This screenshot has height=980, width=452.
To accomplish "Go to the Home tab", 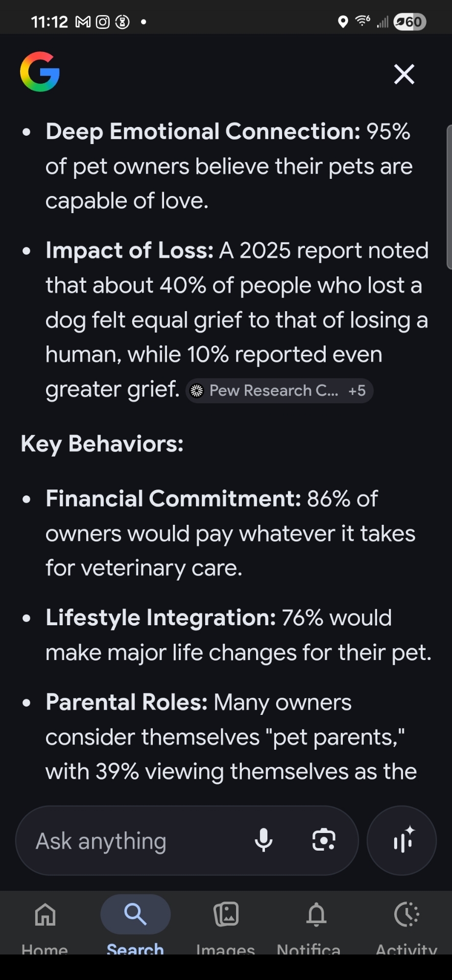I will pos(45,921).
